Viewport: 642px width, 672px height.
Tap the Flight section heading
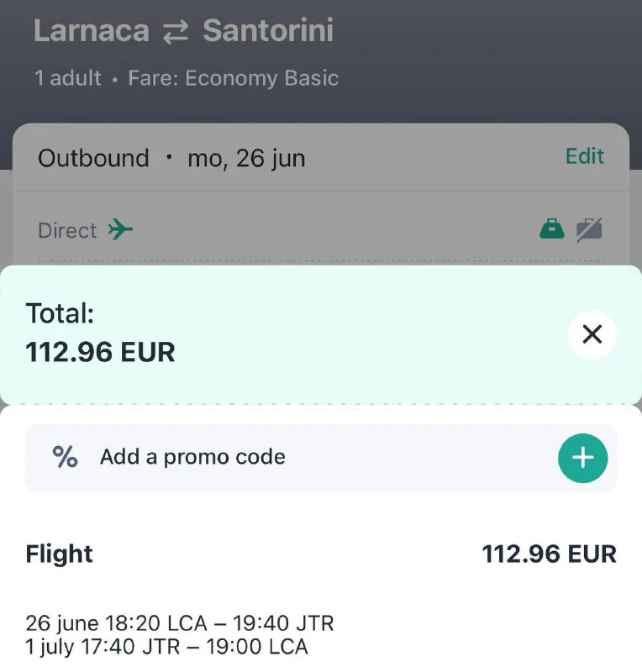coord(59,554)
